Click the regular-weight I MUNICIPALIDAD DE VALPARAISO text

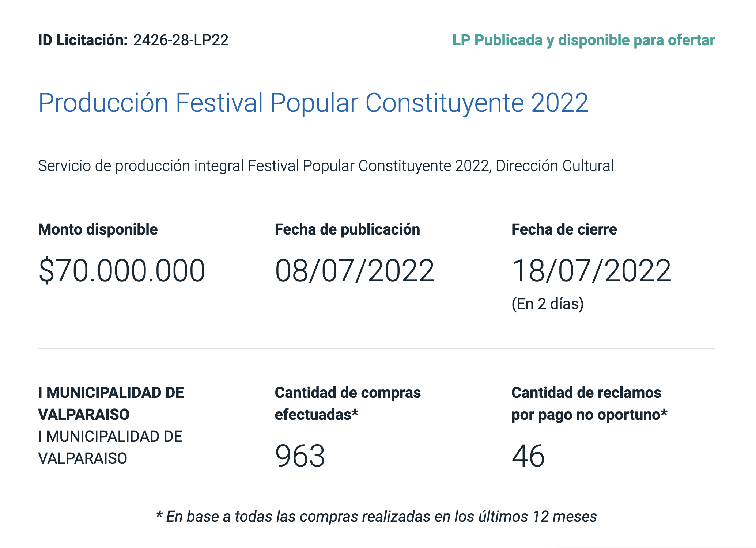point(110,448)
